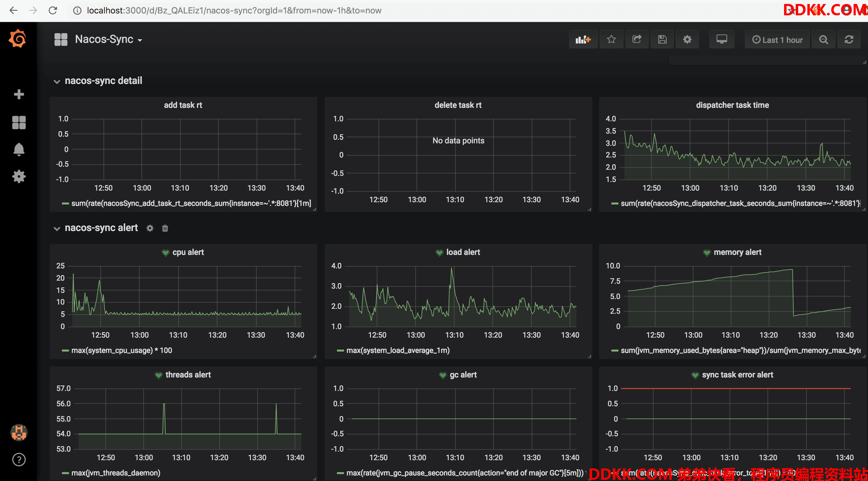The image size is (868, 481).
Task: Toggle the max(system_cpu_usage) * 100 legend series
Action: coord(122,350)
